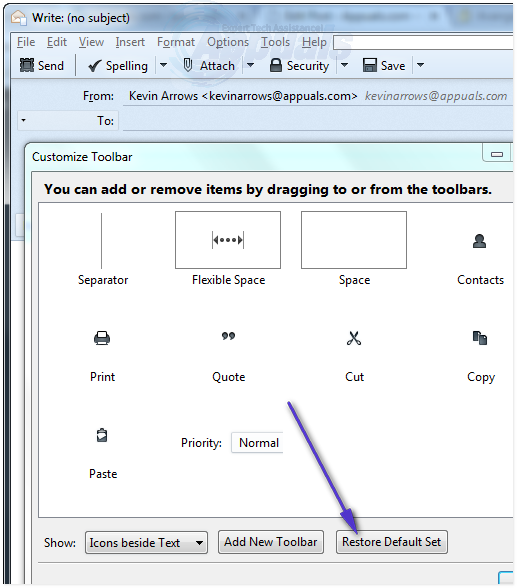The width and height of the screenshot is (517, 588).
Task: Click the Spelling checkmark button
Action: [x=118, y=66]
